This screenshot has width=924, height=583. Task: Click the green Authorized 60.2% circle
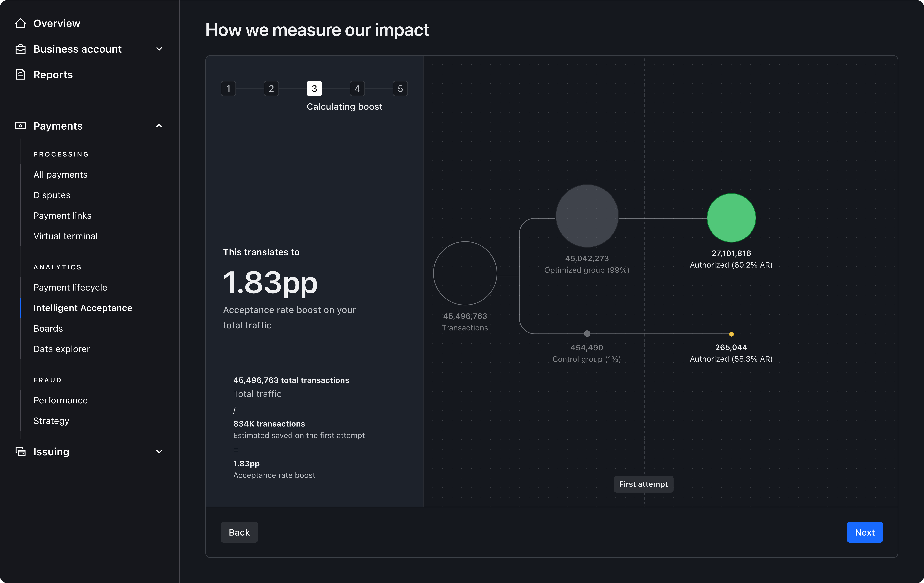pos(731,218)
